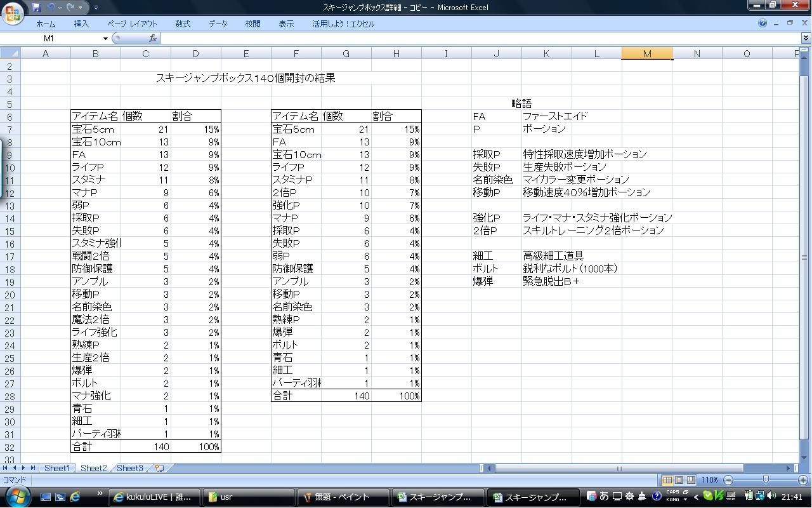This screenshot has width=812, height=508.
Task: Switch to Normal view in status bar
Action: (x=667, y=480)
